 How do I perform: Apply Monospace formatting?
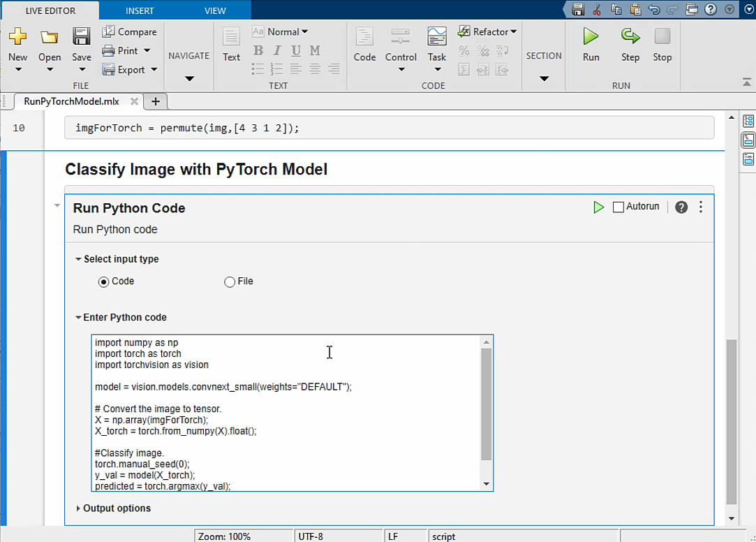(315, 50)
